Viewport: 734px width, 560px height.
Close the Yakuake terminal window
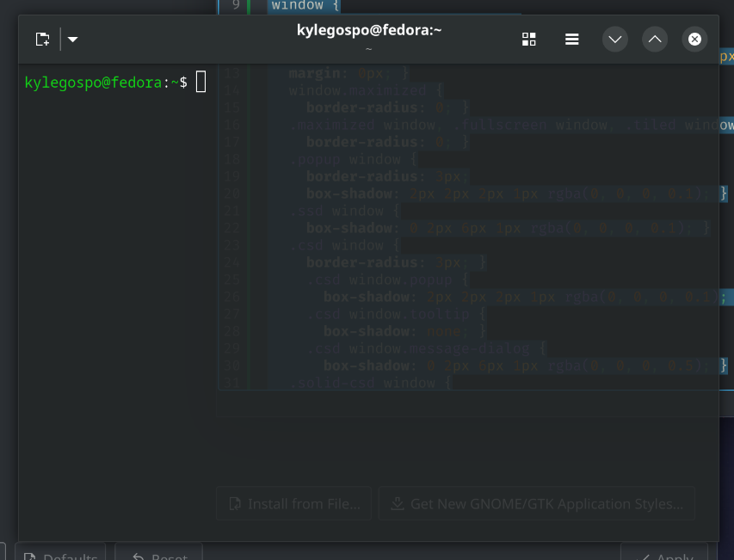click(695, 39)
